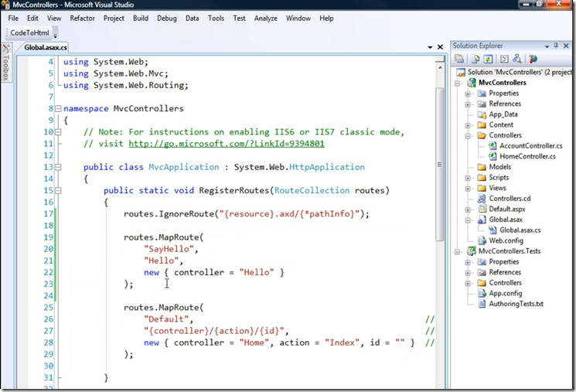Viewport: 576px width, 392px height.
Task: Click the ASP.NET Configuration hammer-globe icon
Action: (533, 59)
